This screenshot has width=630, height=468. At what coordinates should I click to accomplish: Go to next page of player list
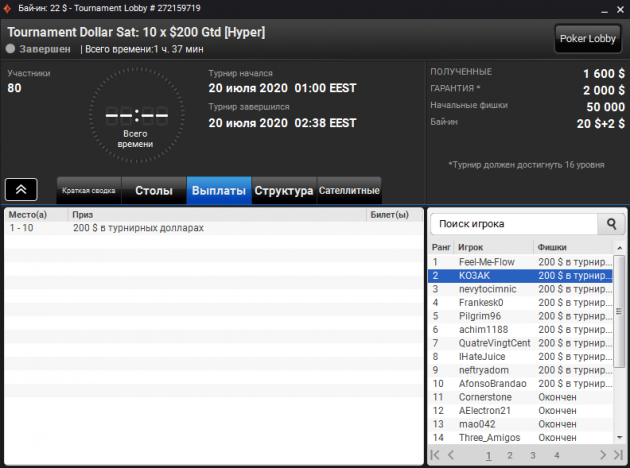(x=603, y=455)
